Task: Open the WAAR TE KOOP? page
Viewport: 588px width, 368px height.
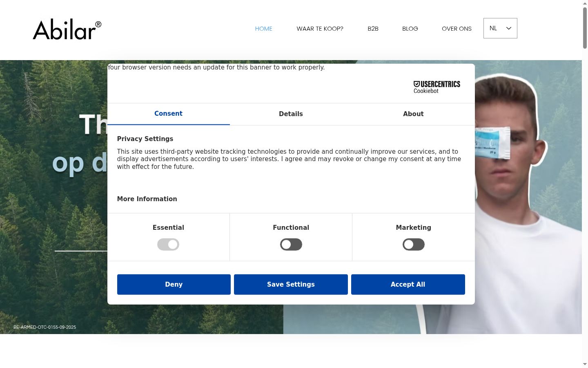Action: [320, 29]
